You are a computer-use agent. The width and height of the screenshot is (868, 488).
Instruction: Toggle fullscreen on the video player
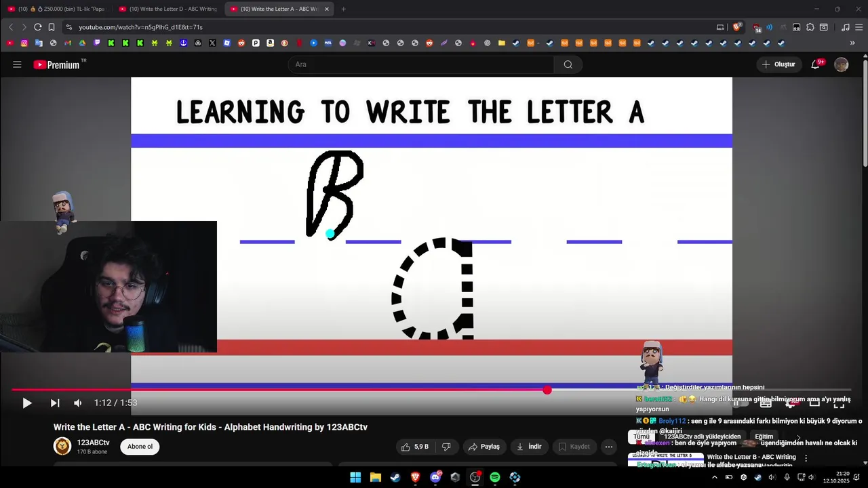click(x=839, y=403)
